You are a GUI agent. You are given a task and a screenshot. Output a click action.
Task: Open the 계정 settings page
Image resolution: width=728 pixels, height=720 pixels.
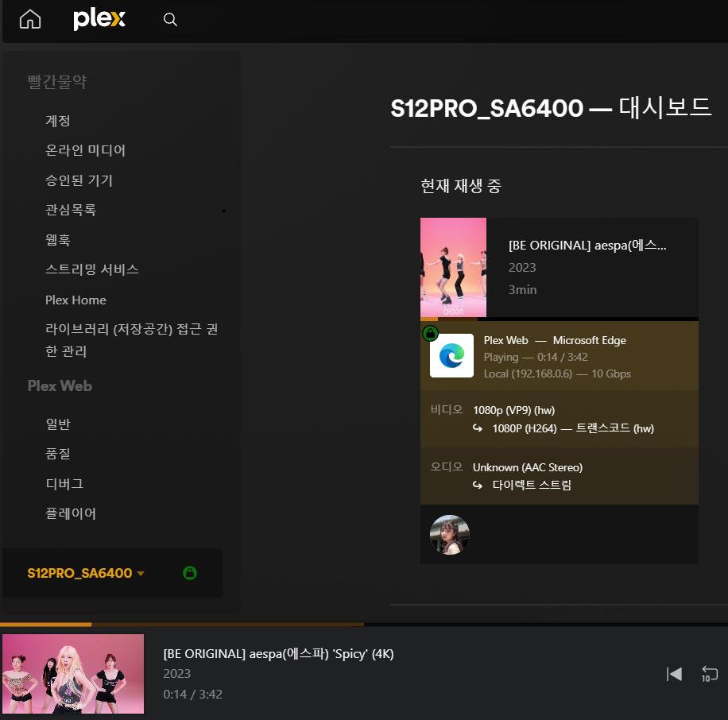click(58, 121)
